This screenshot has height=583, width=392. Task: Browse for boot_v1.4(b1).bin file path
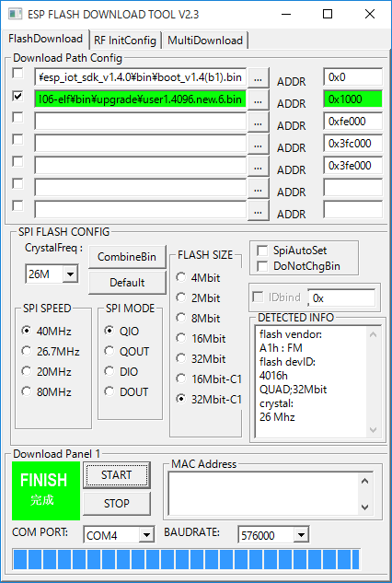click(x=259, y=78)
